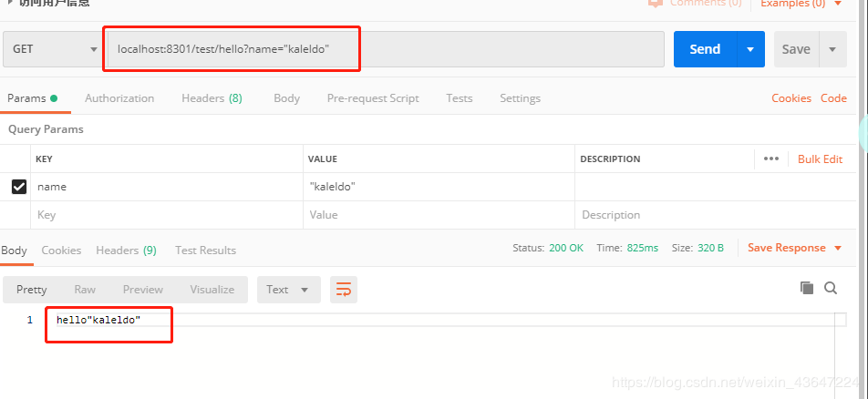The height and width of the screenshot is (399, 868).
Task: Toggle line wrap icon in response toolbar
Action: pos(344,290)
